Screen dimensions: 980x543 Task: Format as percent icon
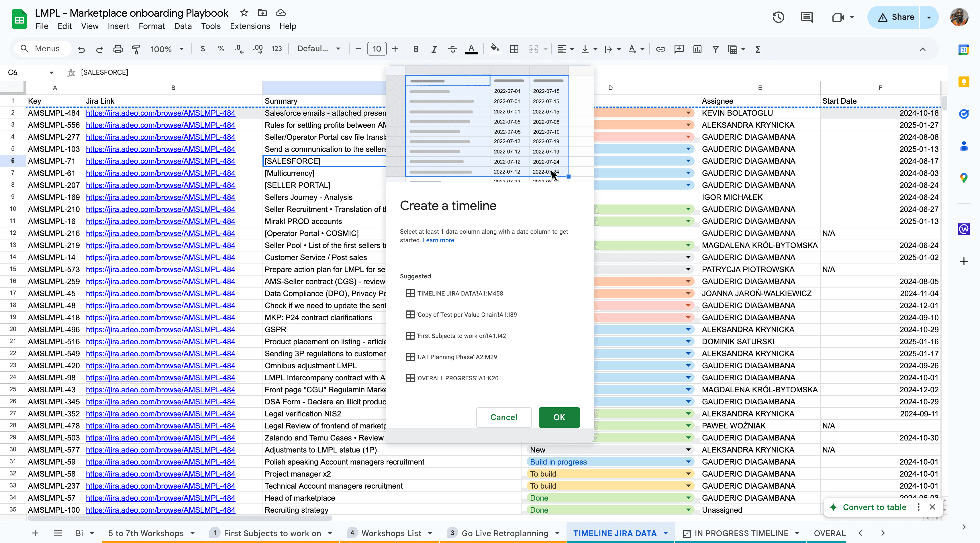tap(221, 49)
